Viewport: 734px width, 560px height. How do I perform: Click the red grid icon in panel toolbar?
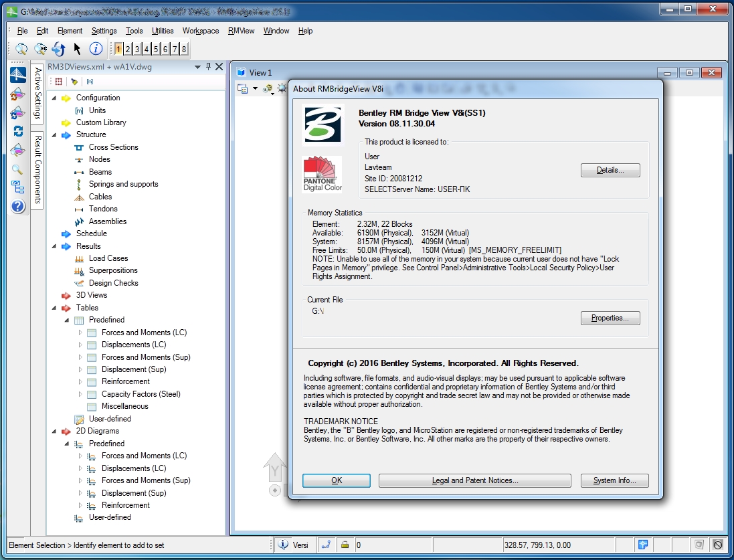pos(58,82)
